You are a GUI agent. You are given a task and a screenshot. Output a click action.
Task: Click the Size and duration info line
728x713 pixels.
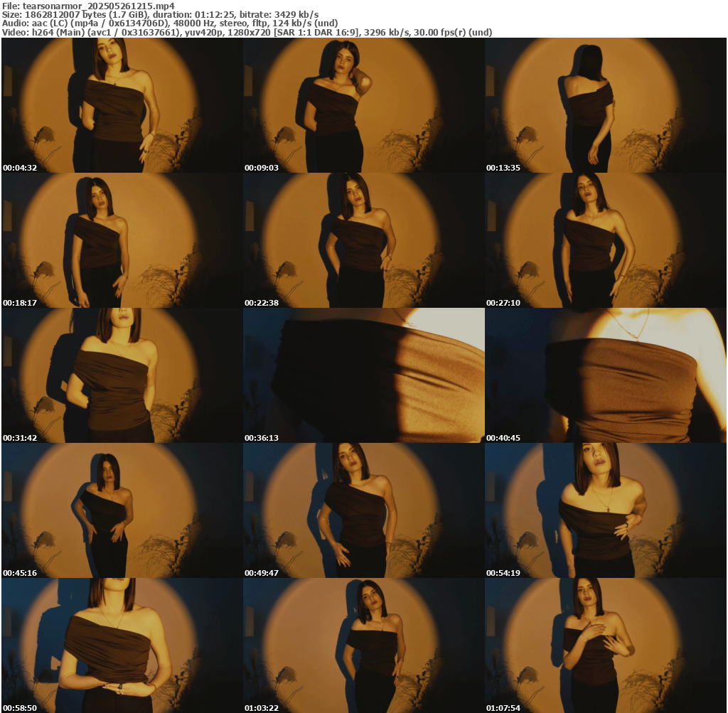click(x=160, y=14)
